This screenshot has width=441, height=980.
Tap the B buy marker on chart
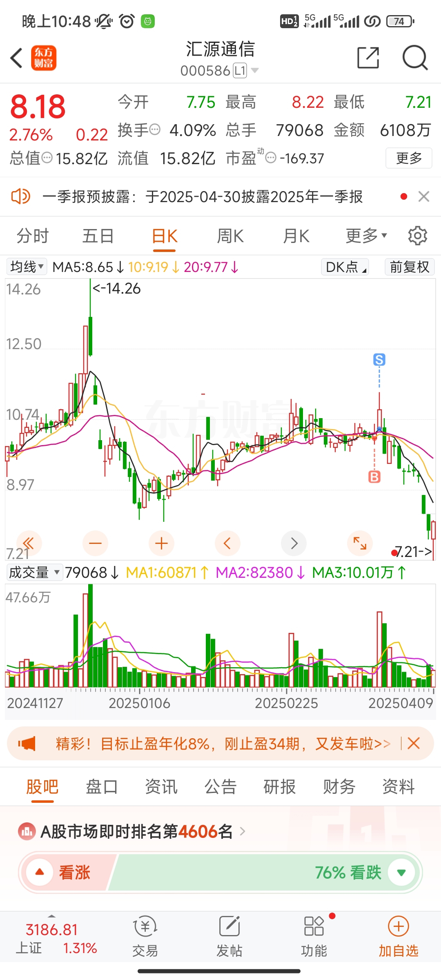pyautogui.click(x=374, y=477)
